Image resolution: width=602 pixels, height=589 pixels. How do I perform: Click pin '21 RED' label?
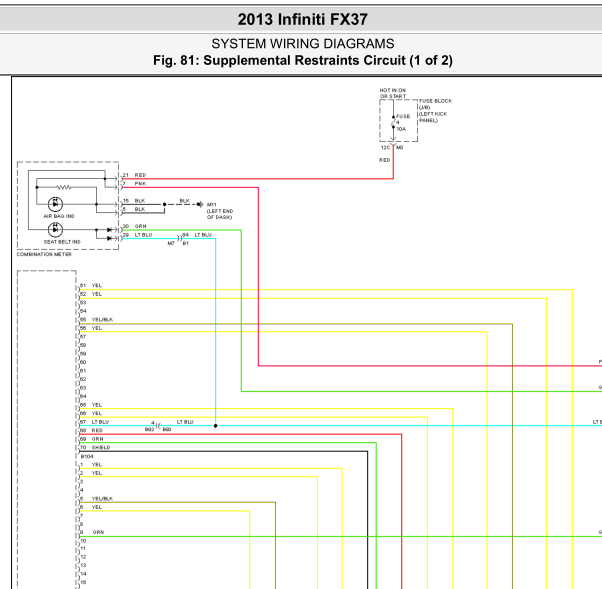point(134,175)
